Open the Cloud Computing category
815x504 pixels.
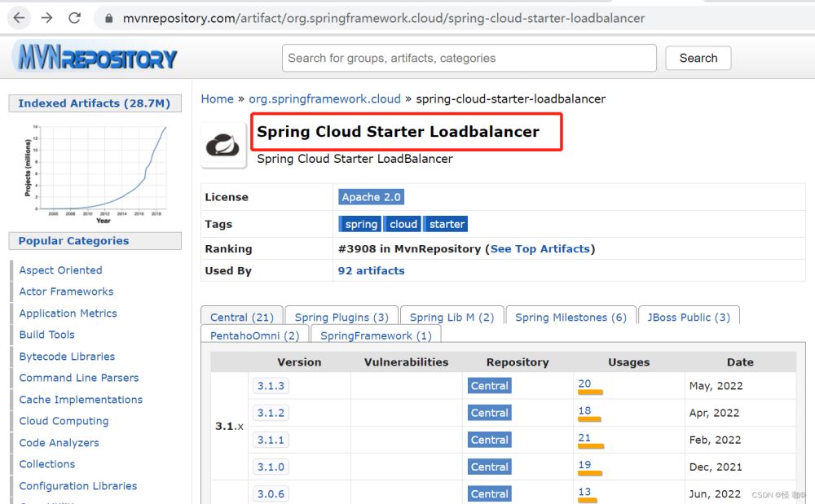coord(64,421)
